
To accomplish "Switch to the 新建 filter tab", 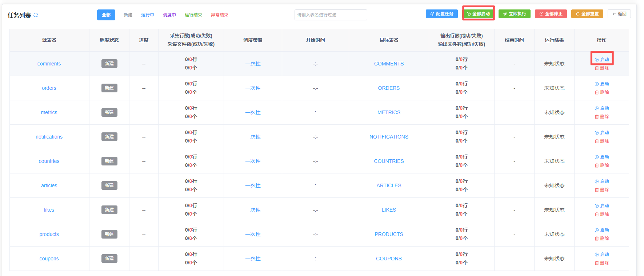I will pos(128,15).
